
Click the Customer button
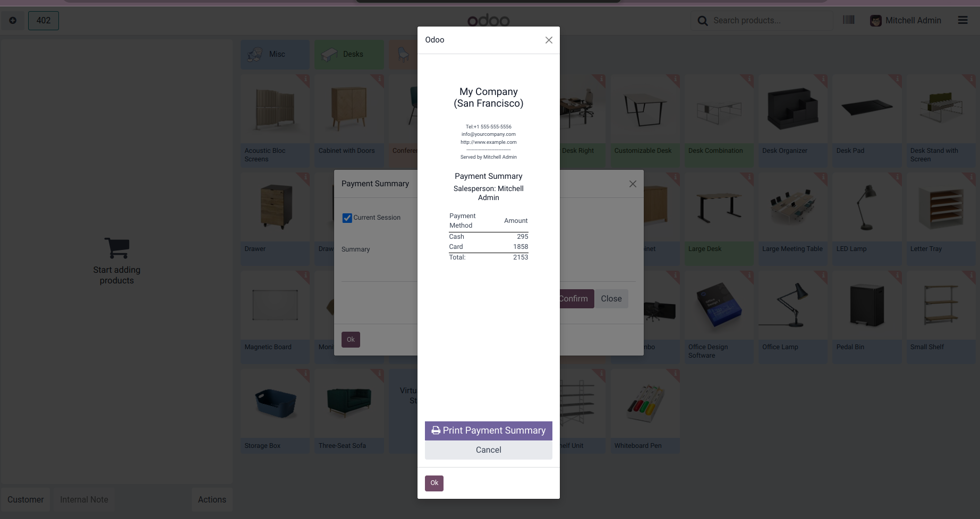(25, 500)
